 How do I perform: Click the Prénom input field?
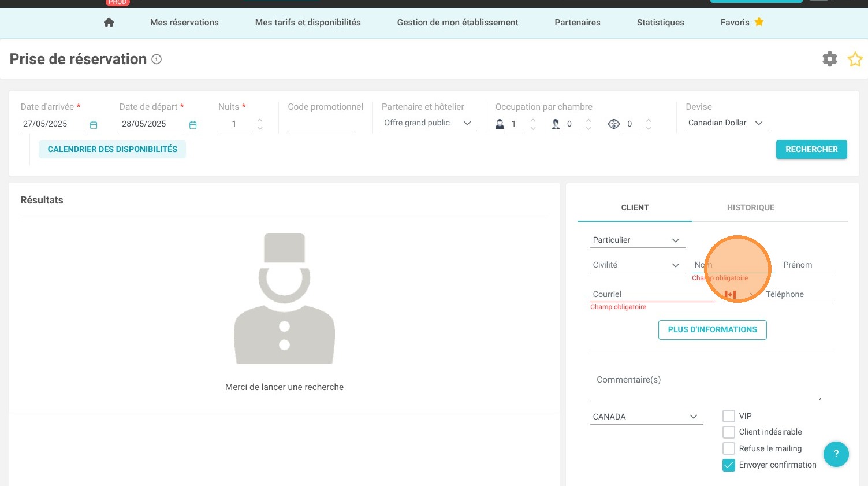point(808,265)
